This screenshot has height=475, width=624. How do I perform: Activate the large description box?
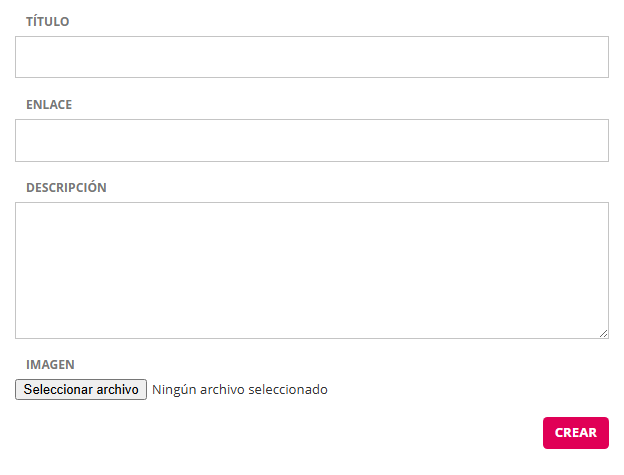tap(311, 270)
